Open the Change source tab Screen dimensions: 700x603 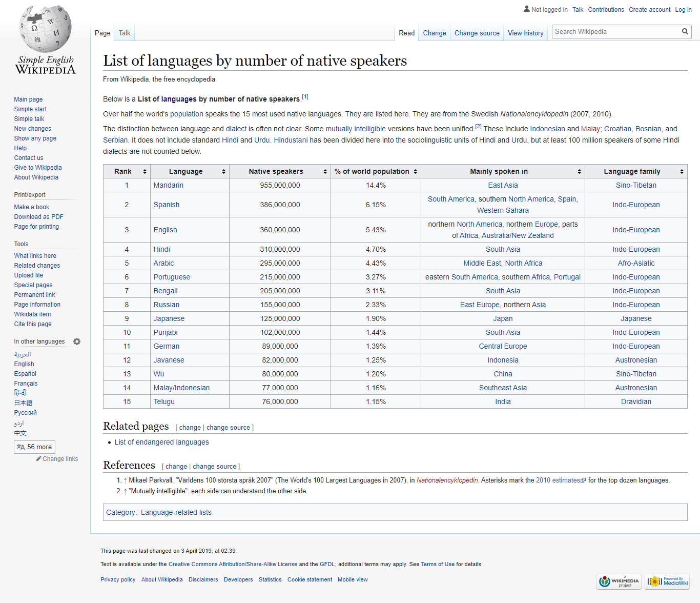pyautogui.click(x=477, y=33)
